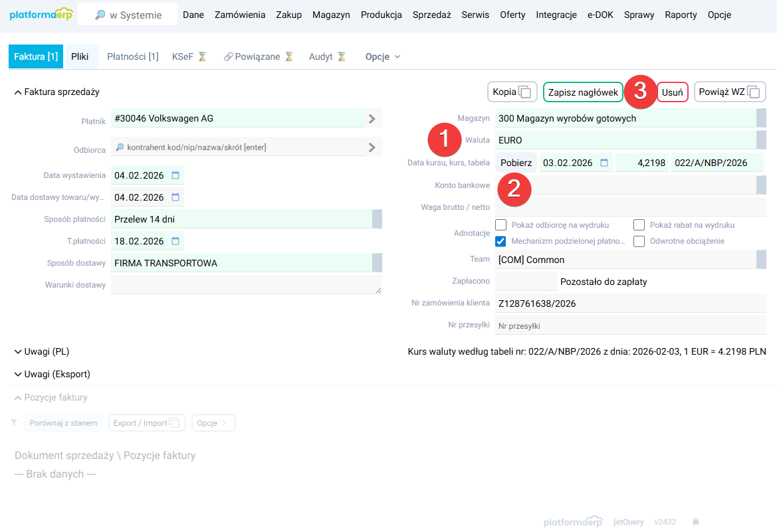
Task: Expand the Uwagi (Eksport) section
Action: 52,374
